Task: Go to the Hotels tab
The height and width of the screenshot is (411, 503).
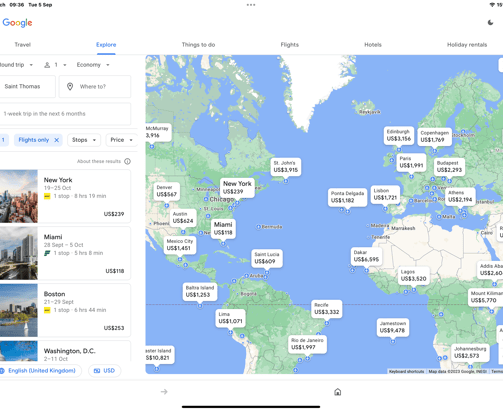Action: 373,45
